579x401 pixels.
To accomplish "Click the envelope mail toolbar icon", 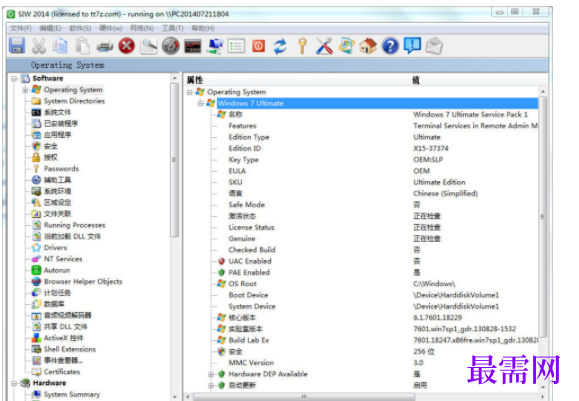I will click(x=434, y=46).
